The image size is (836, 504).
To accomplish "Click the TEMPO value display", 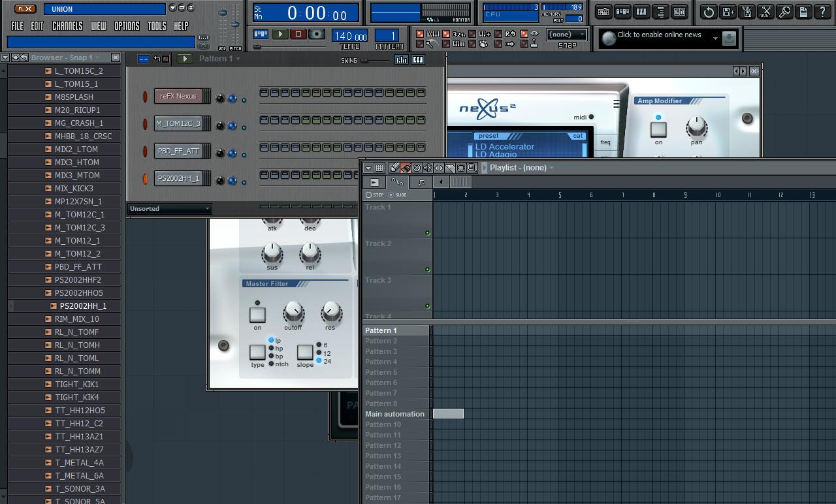I will [349, 36].
